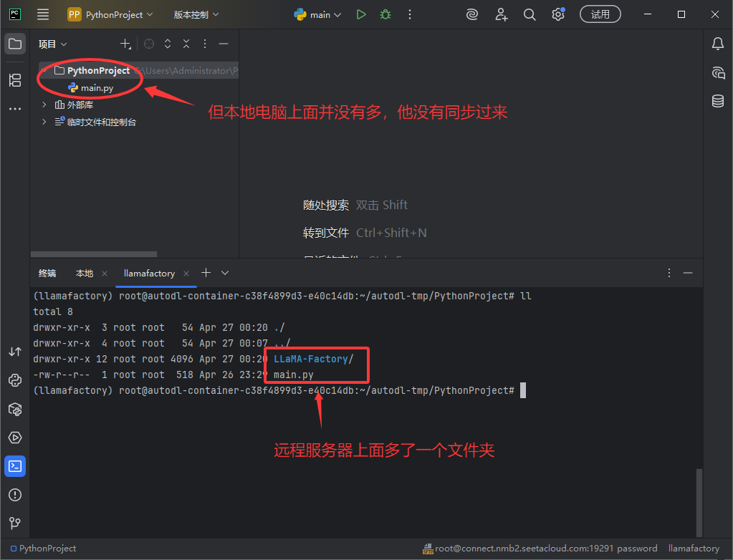Image resolution: width=733 pixels, height=560 pixels.
Task: Open the Structure tool window
Action: [15, 80]
